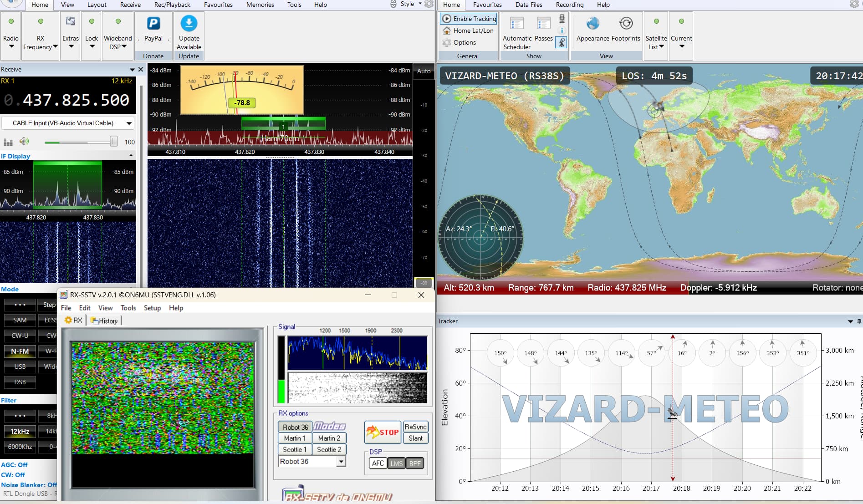
Task: Open the Setup menu in RX-SSTV
Action: click(x=152, y=308)
